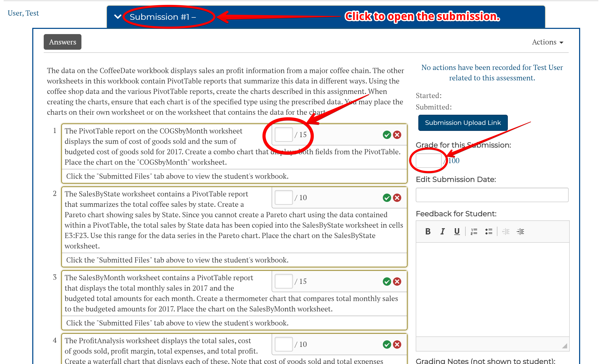Insert numbered list in feedback editor
The image size is (602, 364).
[x=474, y=231]
